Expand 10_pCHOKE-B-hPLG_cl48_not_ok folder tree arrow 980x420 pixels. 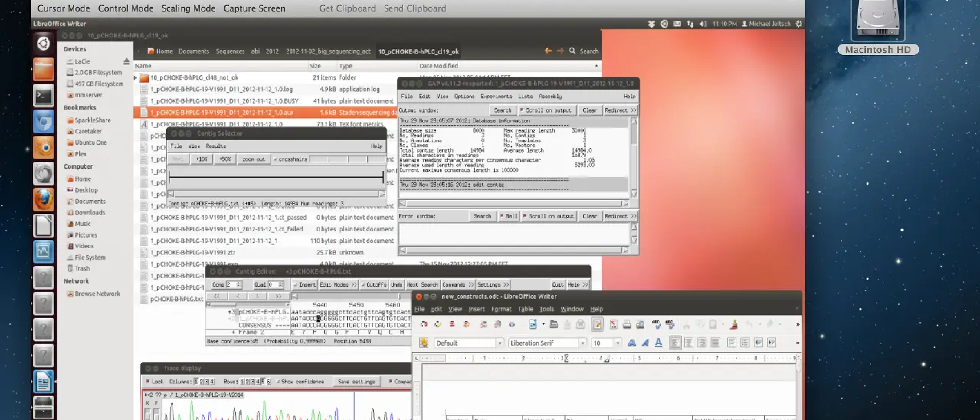tap(135, 78)
